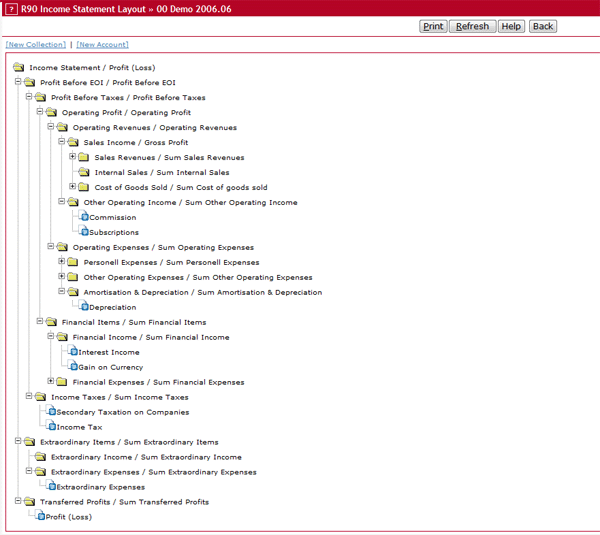The height and width of the screenshot is (535, 600).
Task: Go back using the Back button
Action: click(543, 26)
